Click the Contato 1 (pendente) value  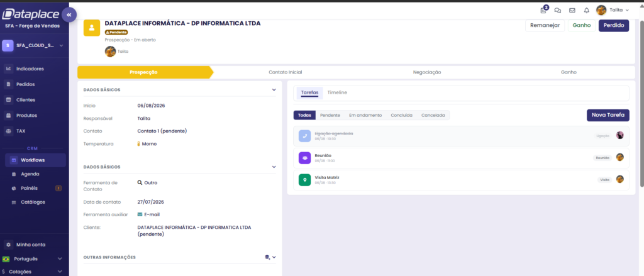click(162, 131)
